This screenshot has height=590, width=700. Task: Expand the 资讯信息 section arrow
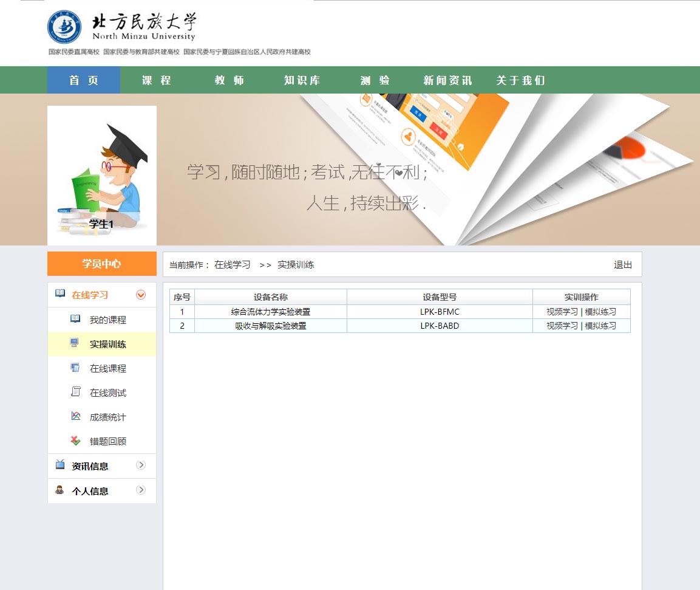(141, 465)
